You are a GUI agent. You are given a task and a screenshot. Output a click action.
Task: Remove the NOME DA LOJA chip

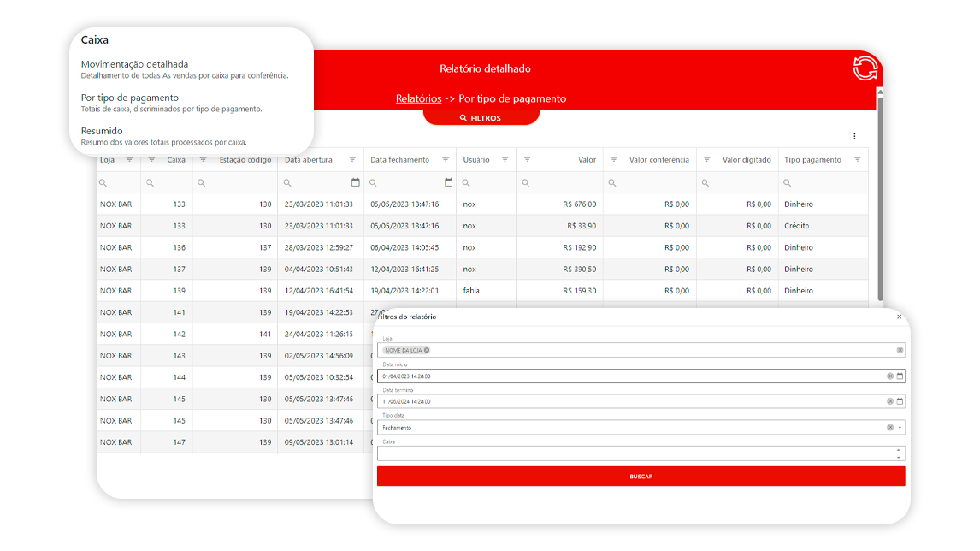pos(427,350)
